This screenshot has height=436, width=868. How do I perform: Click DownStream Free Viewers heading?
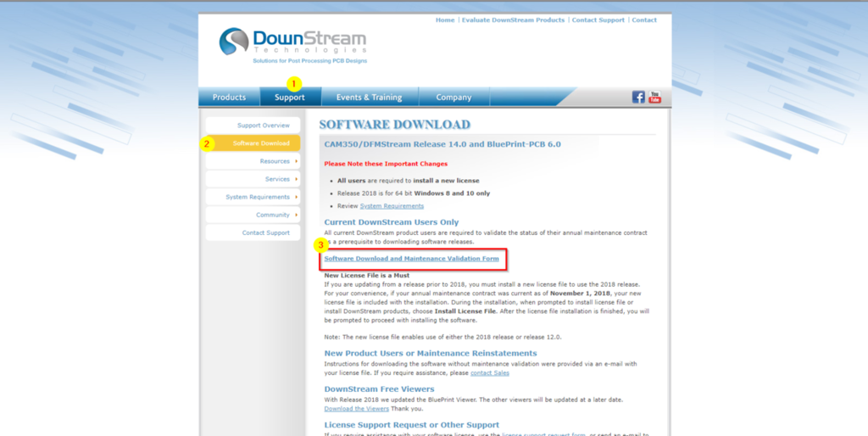point(379,388)
